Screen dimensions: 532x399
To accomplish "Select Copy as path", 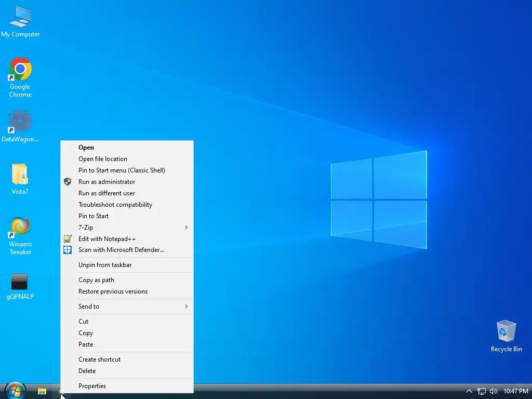I will 127,280.
